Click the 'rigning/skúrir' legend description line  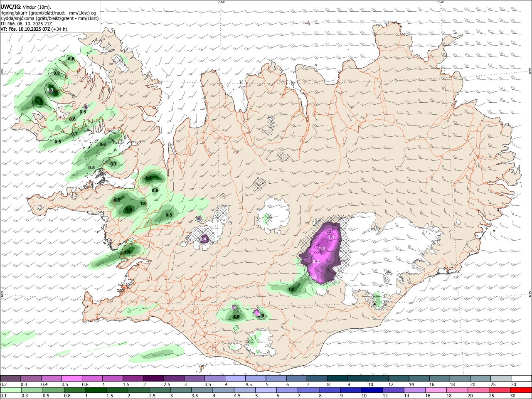[48, 12]
